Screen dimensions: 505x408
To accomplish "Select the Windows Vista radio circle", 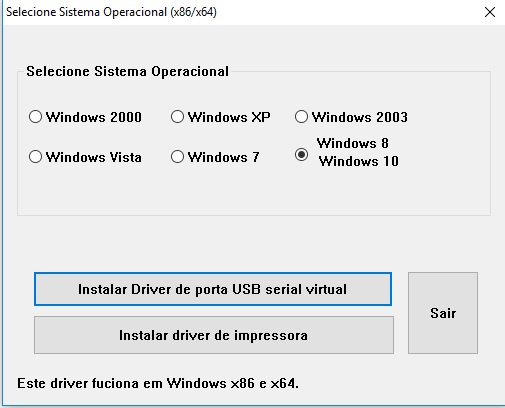I will [x=35, y=157].
